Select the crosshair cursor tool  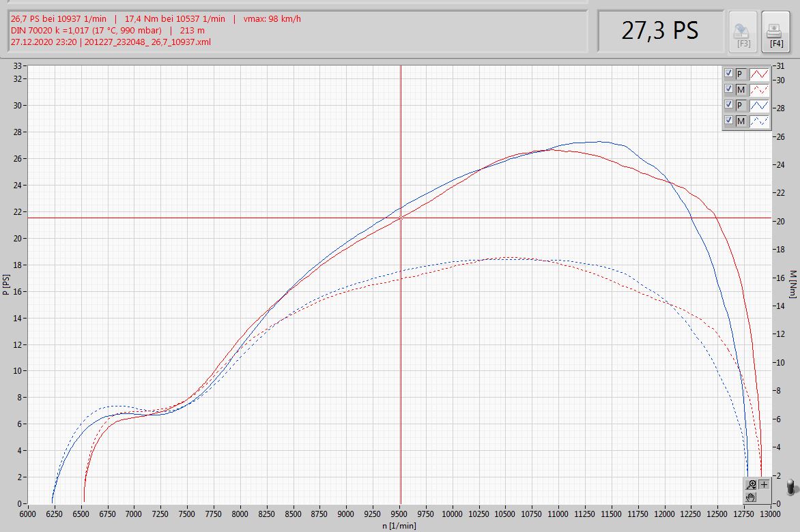pyautogui.click(x=763, y=485)
